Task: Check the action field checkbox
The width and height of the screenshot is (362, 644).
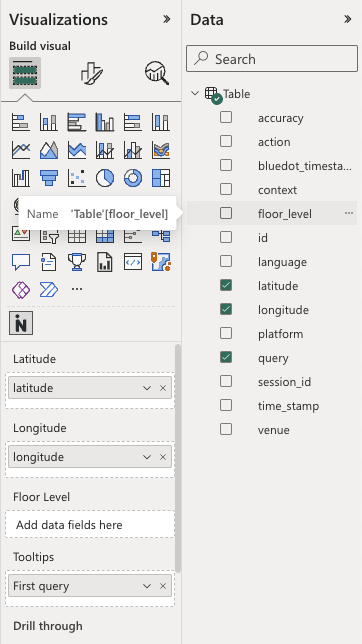Action: point(226,141)
